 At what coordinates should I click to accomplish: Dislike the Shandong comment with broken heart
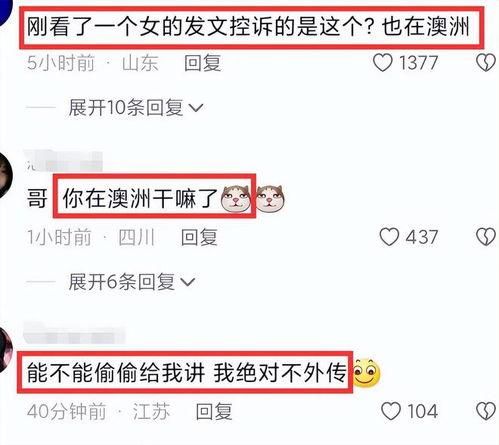tap(485, 63)
